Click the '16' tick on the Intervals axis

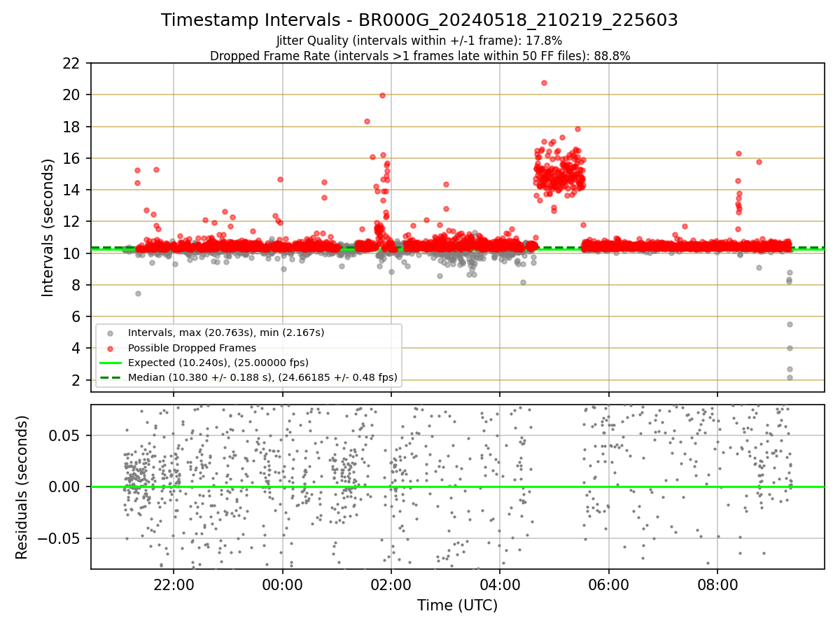coord(73,158)
